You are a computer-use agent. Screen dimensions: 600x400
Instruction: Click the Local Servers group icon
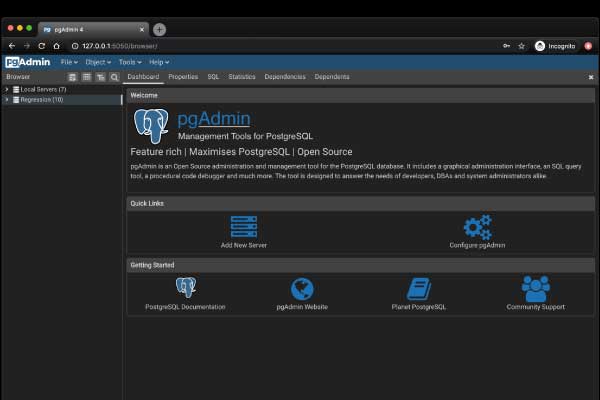click(16, 90)
